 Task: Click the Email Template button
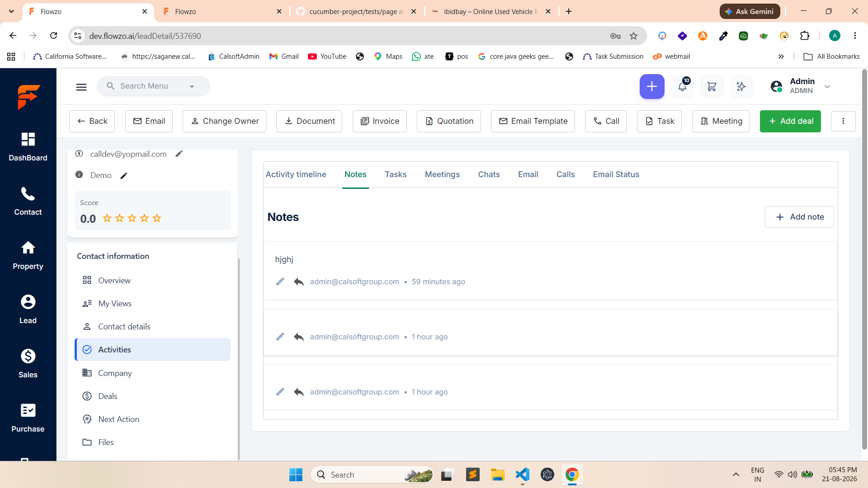(533, 121)
